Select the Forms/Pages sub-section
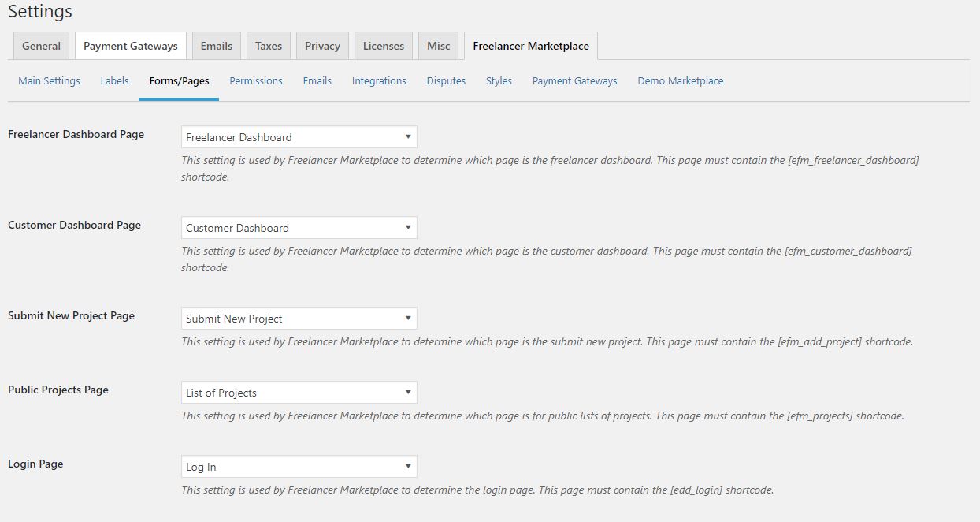This screenshot has width=980, height=522. tap(179, 80)
